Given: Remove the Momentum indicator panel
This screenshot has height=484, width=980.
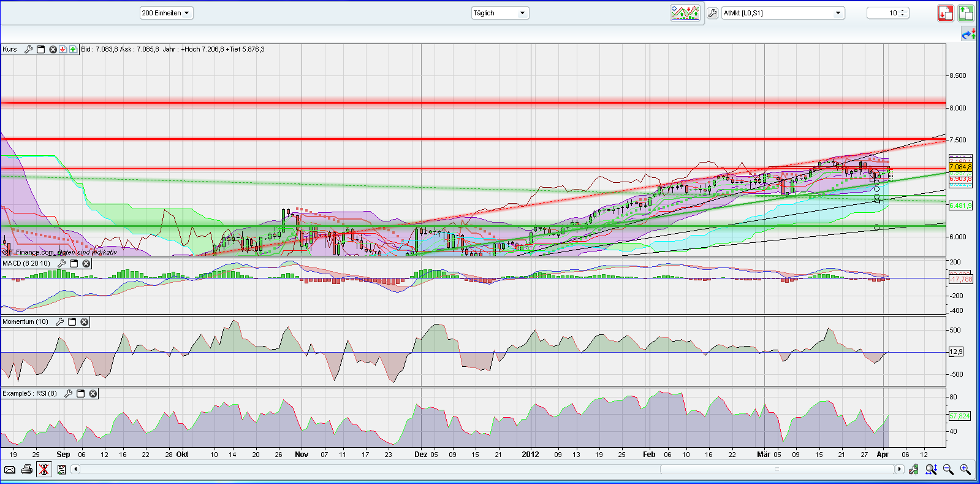Looking at the screenshot, I should click(85, 322).
